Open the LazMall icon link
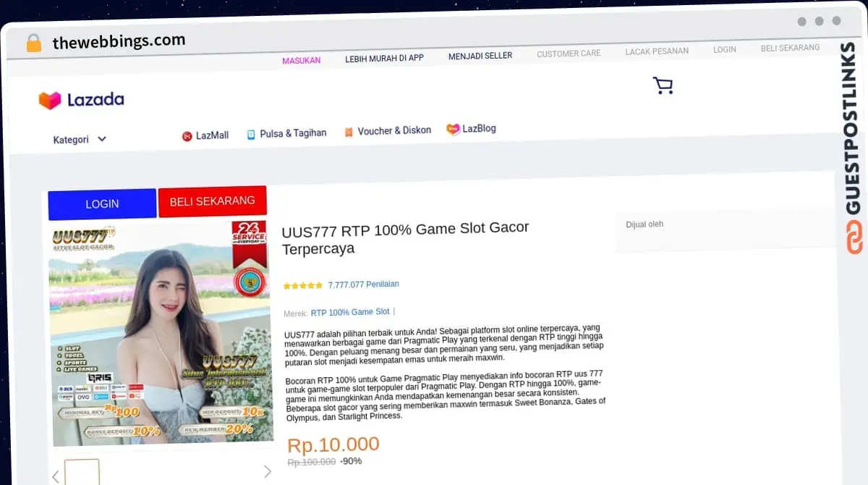 pos(187,136)
